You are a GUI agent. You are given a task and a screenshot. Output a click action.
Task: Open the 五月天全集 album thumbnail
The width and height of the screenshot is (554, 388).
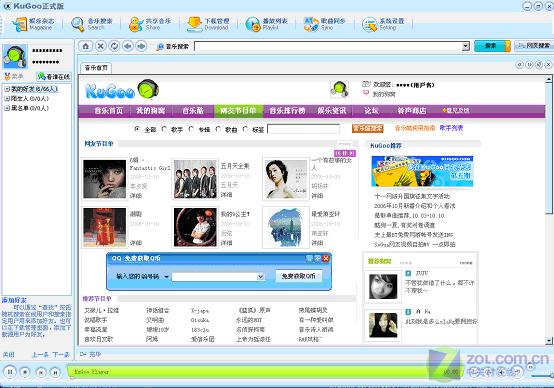[x=195, y=179]
